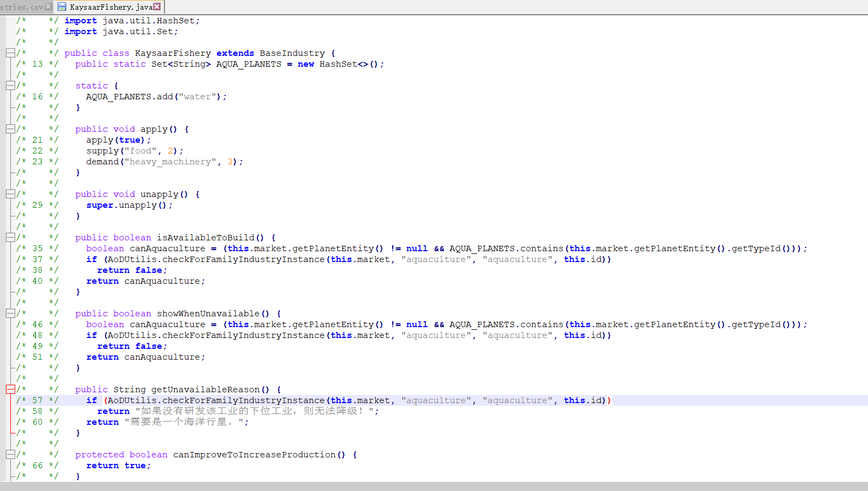The height and width of the screenshot is (491, 868).
Task: Click the line 66 number comment
Action: pos(37,466)
